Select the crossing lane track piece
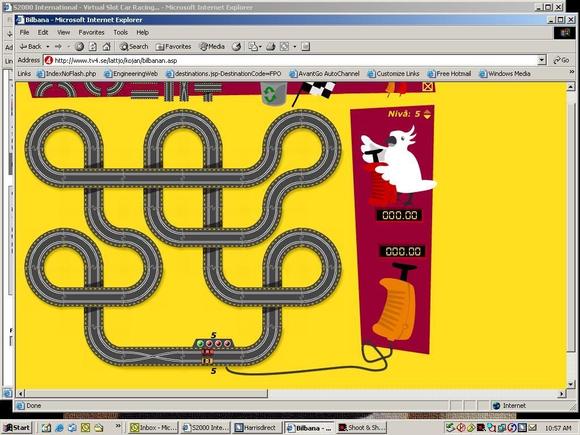The image size is (580, 435). [183, 91]
